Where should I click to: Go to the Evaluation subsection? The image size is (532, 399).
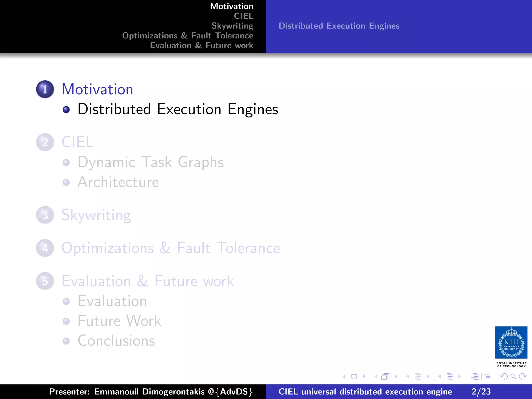(112, 301)
